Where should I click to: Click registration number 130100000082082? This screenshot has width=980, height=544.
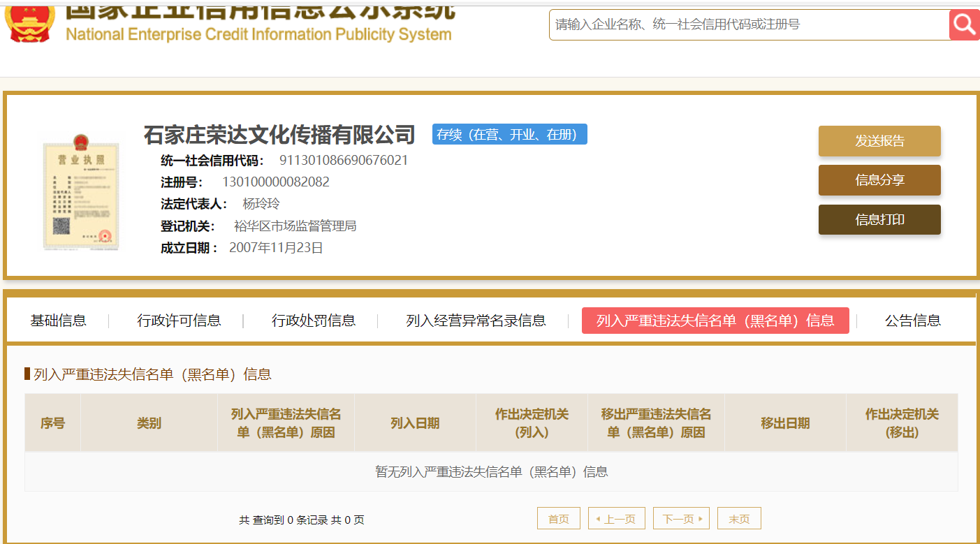click(276, 182)
